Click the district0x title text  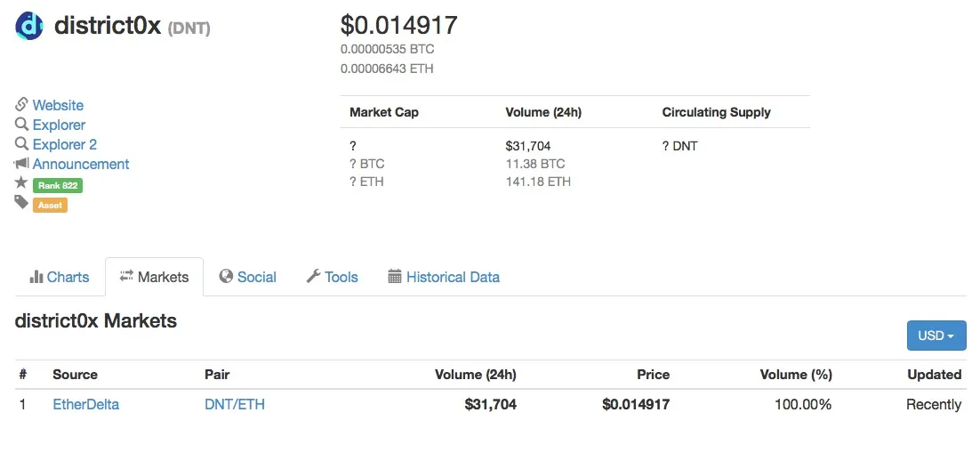point(108,26)
